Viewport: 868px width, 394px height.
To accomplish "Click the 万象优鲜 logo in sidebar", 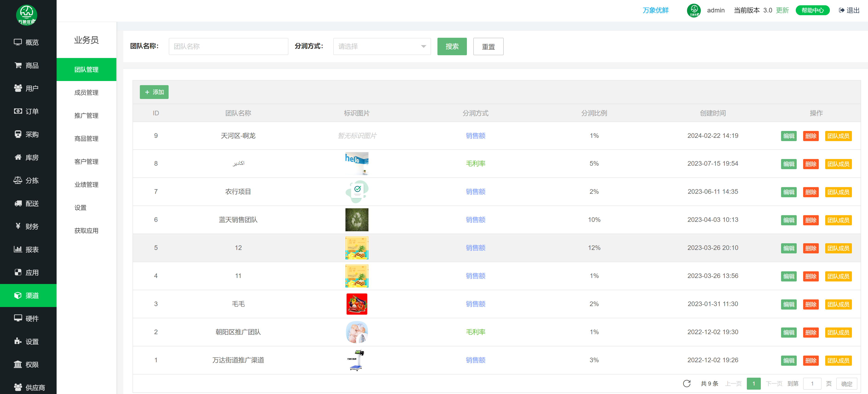I will tap(27, 15).
